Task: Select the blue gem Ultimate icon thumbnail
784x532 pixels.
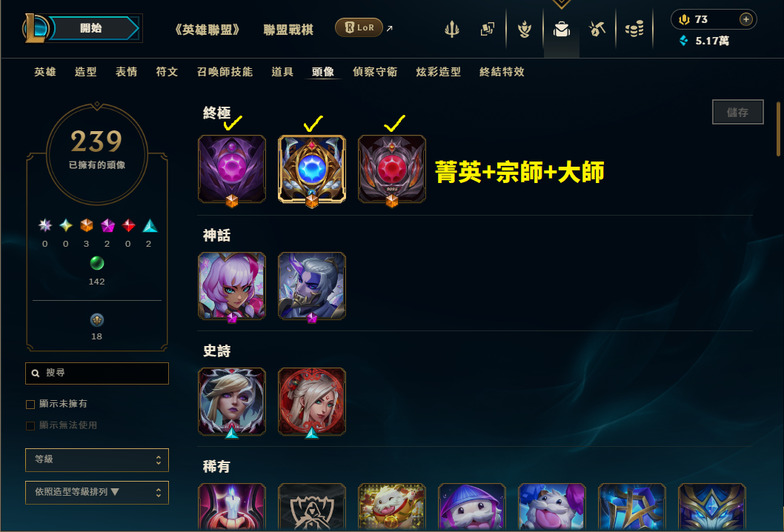Action: click(x=311, y=169)
